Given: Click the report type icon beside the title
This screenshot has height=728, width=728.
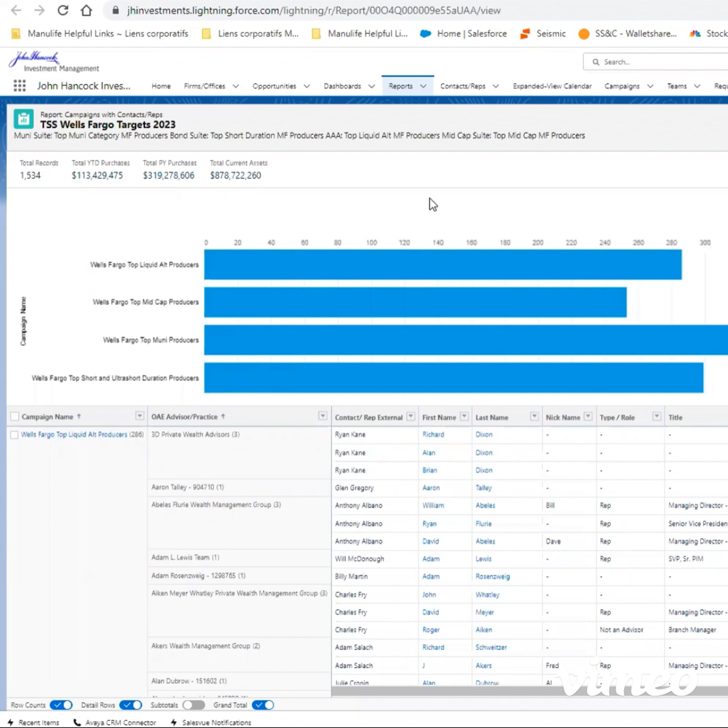Looking at the screenshot, I should coord(23,119).
